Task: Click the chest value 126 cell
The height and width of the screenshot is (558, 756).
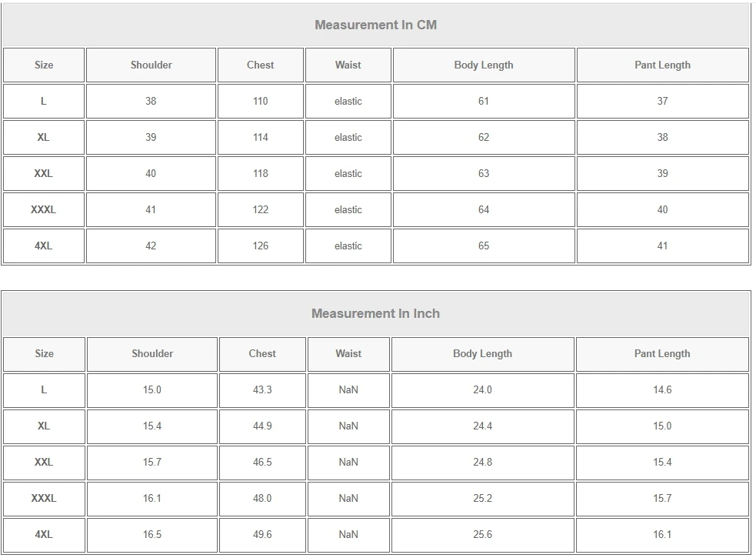Action: point(261,246)
